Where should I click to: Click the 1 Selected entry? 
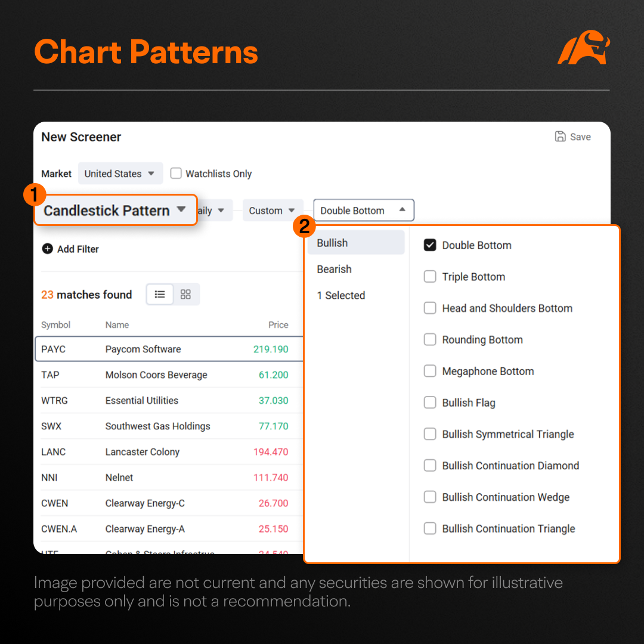point(341,295)
